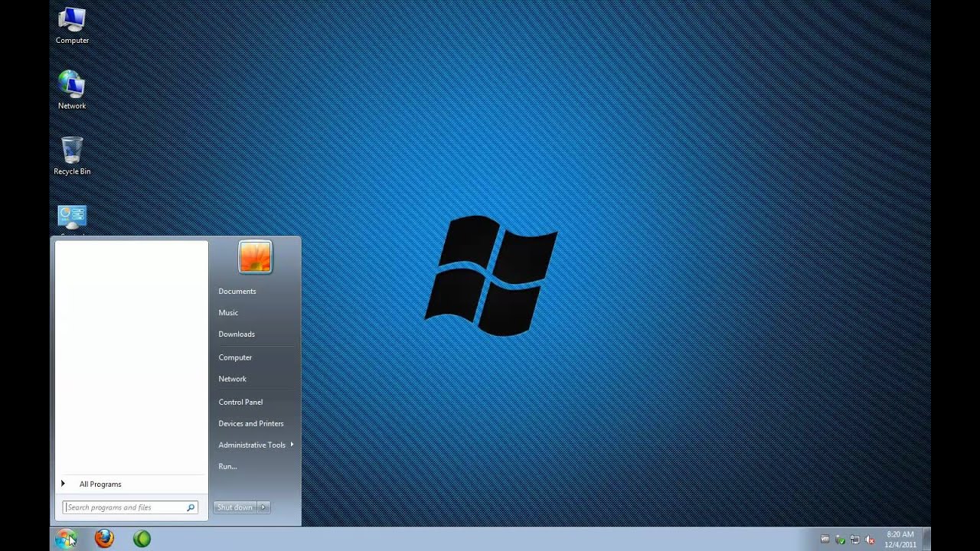This screenshot has height=551, width=980.
Task: Open Devices and Printers
Action: (x=251, y=423)
